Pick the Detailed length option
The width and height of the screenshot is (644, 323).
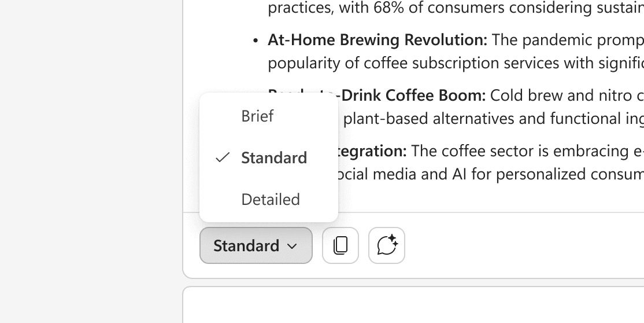[271, 200]
